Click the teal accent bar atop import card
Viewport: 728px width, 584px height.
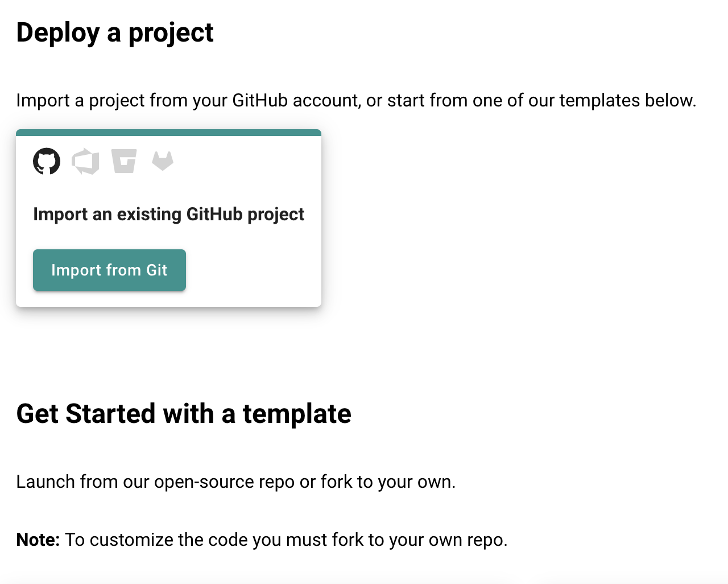[168, 133]
